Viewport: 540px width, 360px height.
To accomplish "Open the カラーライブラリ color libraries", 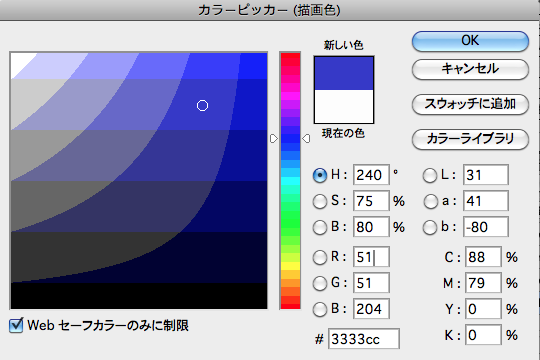I will [x=470, y=139].
